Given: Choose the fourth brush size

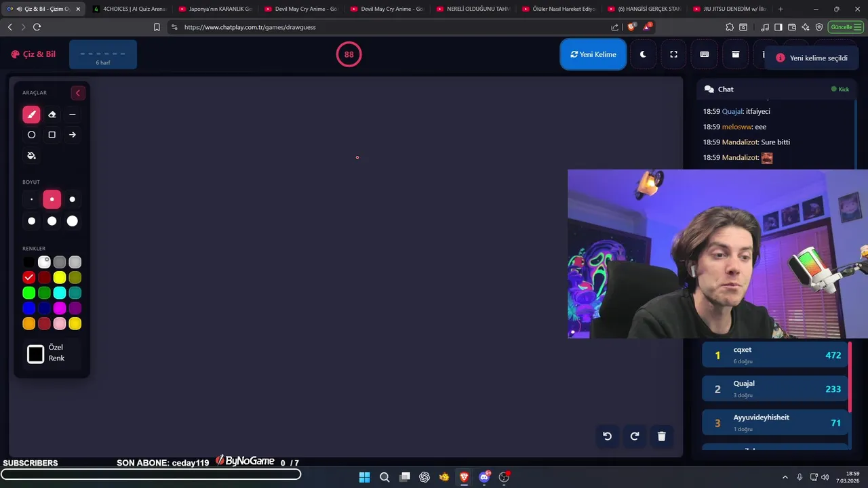Looking at the screenshot, I should click(x=31, y=221).
